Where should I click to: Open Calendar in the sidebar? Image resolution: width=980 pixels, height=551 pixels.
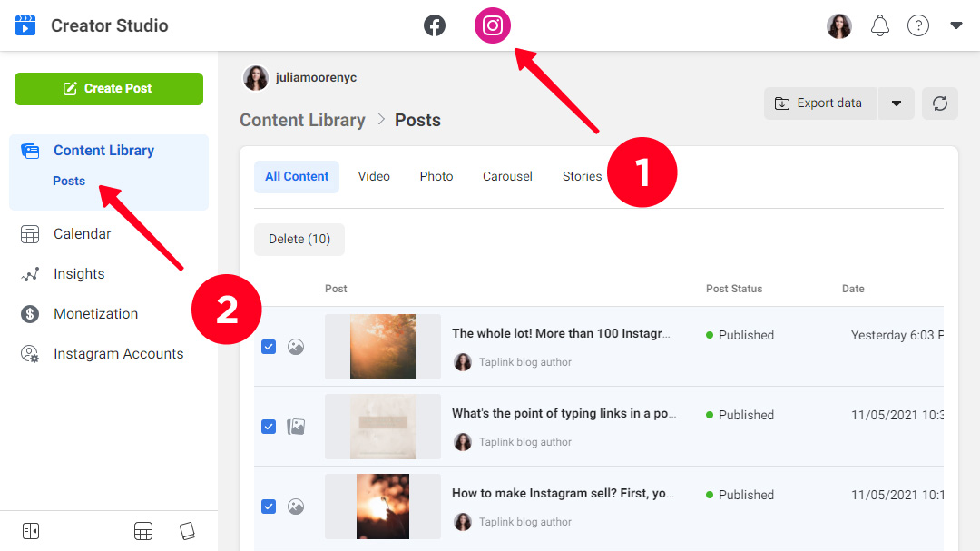tap(82, 234)
